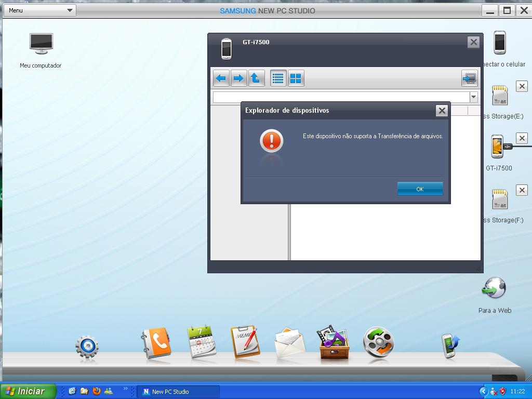Open the folder icon in quick launch

84,391
